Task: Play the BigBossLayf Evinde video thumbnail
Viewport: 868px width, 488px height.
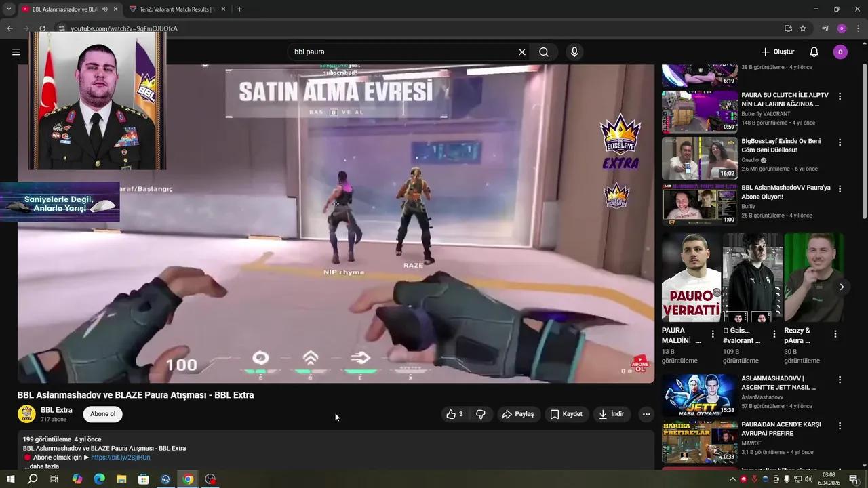Action: pyautogui.click(x=699, y=158)
